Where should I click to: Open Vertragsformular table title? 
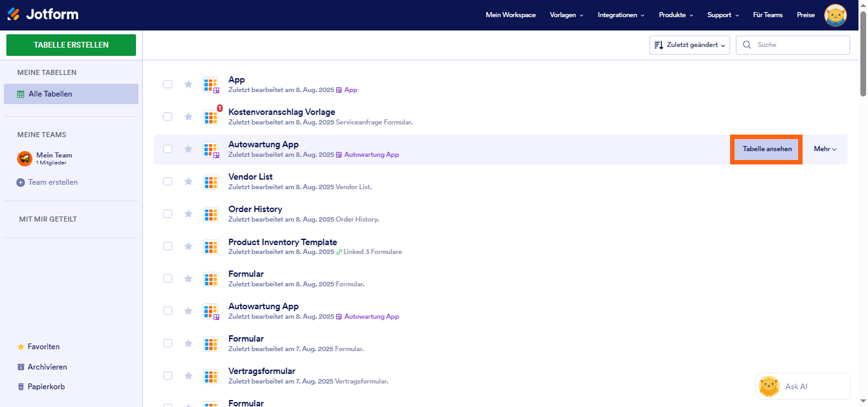pos(262,371)
